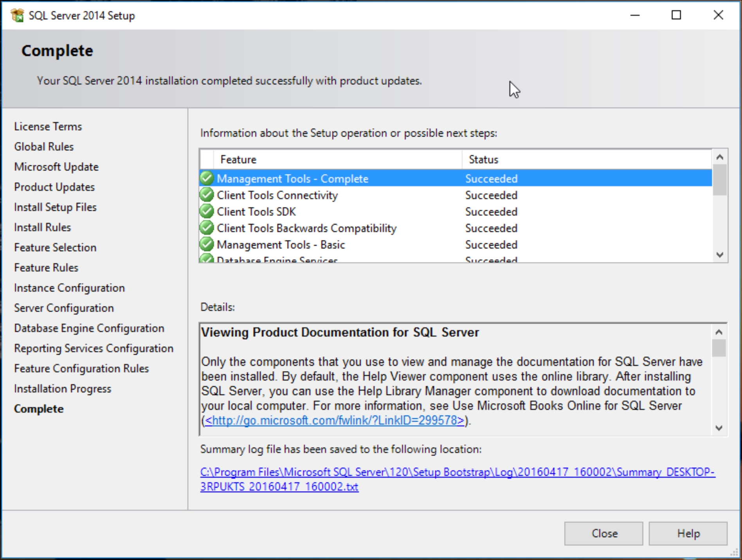Select Client Tools Backwards Compatibility row

(x=456, y=228)
